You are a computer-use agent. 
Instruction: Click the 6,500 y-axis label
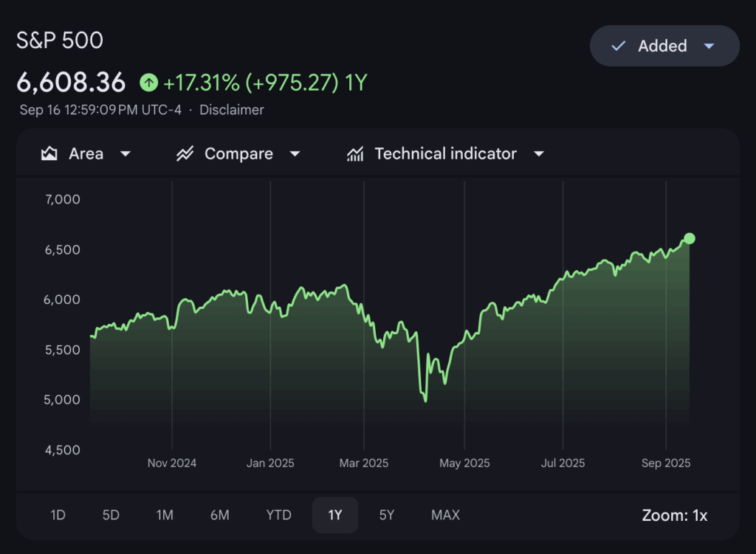(x=63, y=249)
